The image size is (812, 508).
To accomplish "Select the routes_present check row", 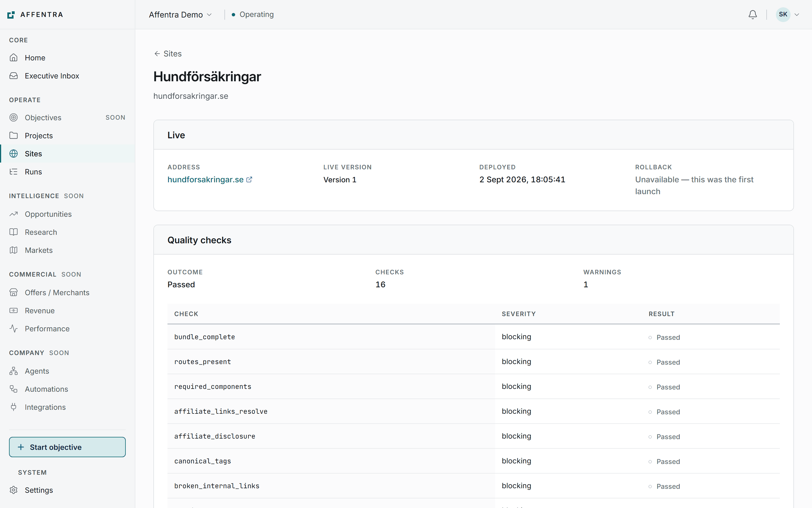I will click(473, 362).
